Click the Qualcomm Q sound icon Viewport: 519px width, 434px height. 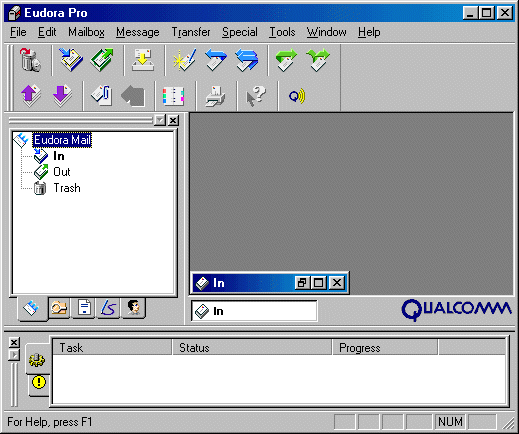coord(297,96)
